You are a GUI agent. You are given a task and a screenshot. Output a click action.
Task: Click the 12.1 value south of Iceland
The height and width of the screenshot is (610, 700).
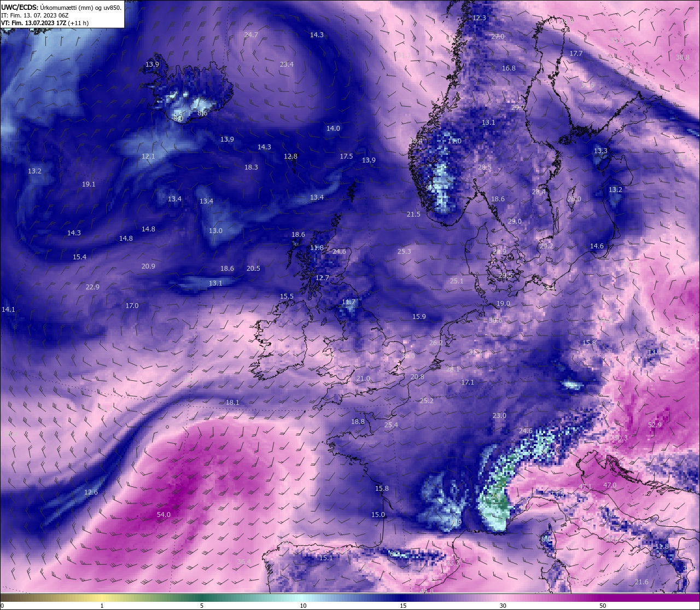point(148,156)
